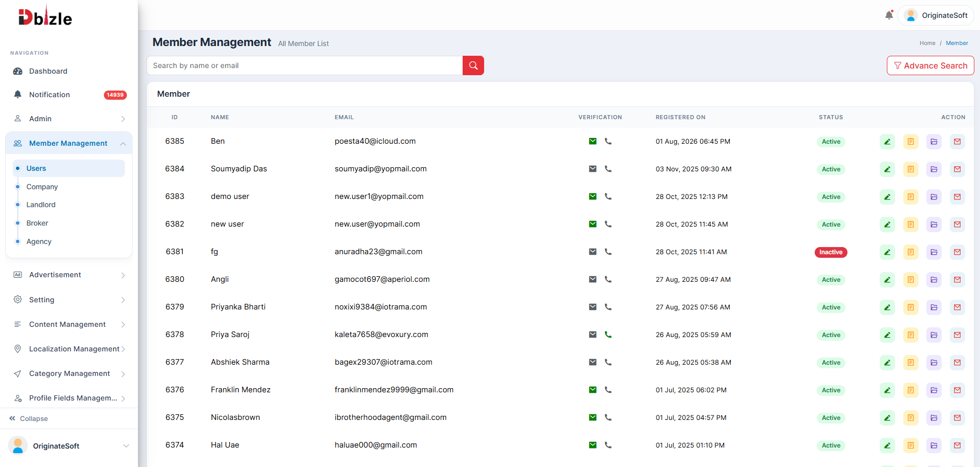Viewport: 980px width, 467px height.
Task: Open yellow document icon for Soumyadip Das
Action: (910, 169)
